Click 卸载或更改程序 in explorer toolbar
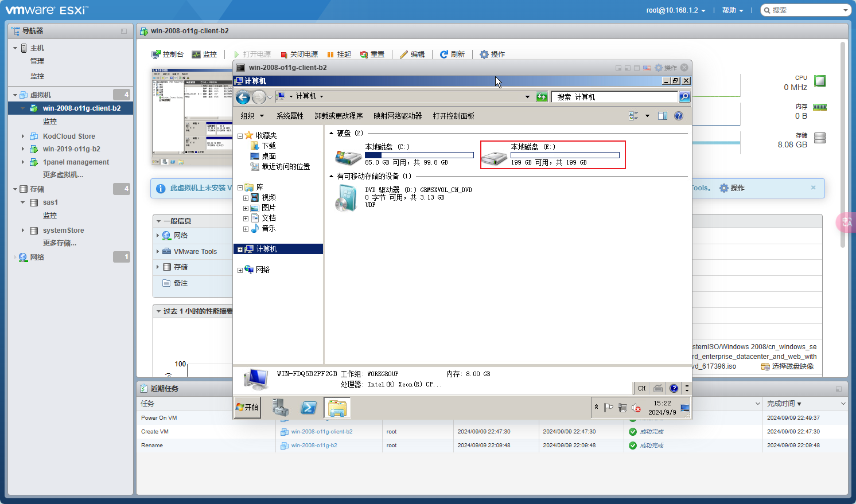This screenshot has height=504, width=856. [338, 116]
